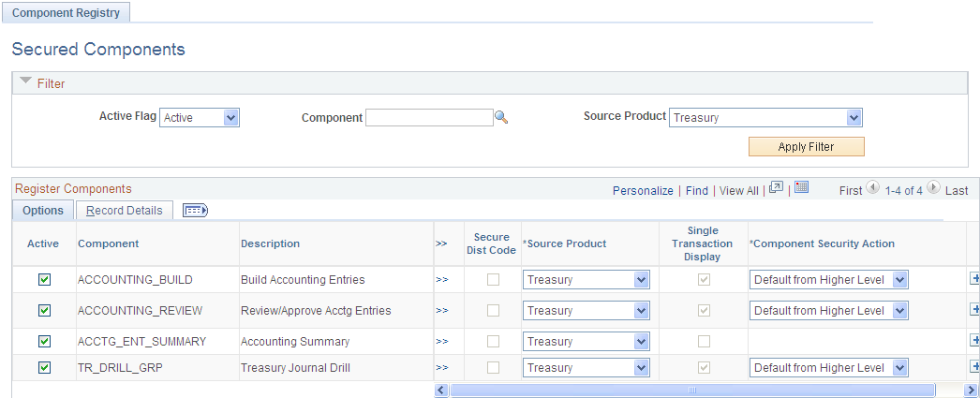Click the Personalize link

point(643,190)
